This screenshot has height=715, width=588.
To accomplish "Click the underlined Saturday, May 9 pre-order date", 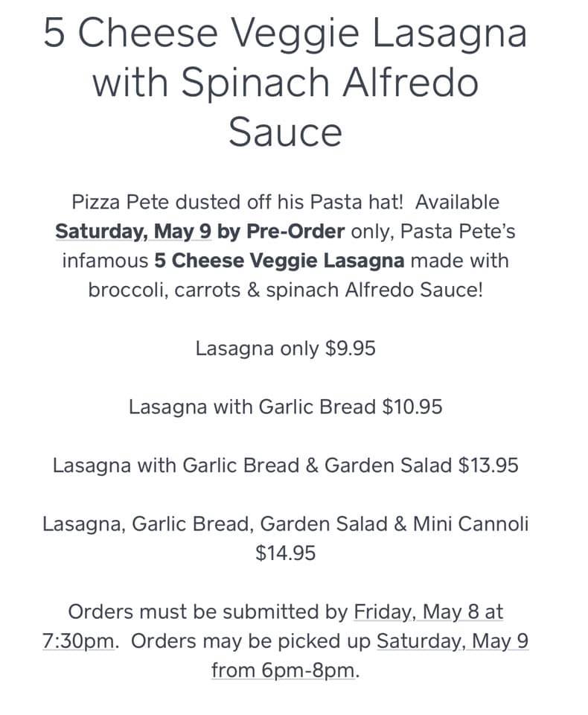I will (x=133, y=231).
